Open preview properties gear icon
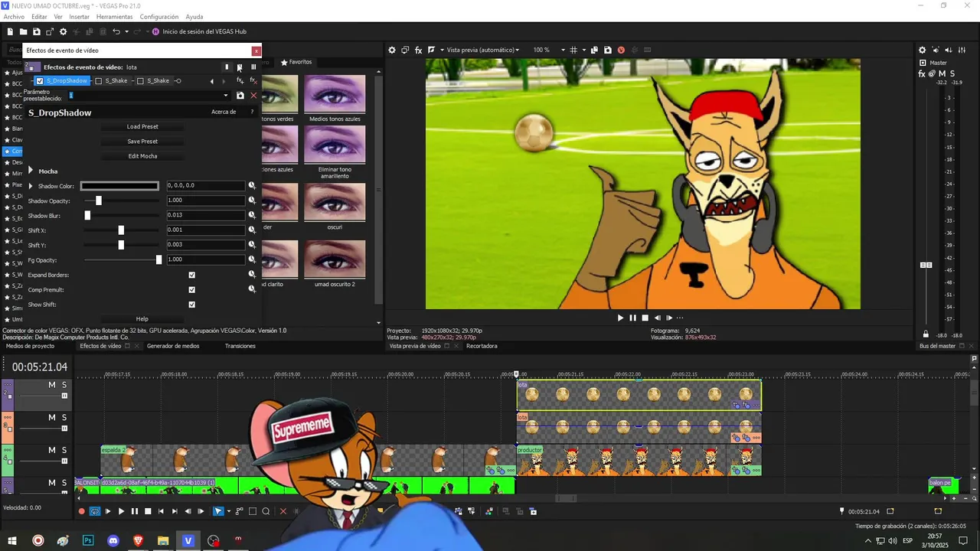The height and width of the screenshot is (551, 980). pyautogui.click(x=392, y=50)
